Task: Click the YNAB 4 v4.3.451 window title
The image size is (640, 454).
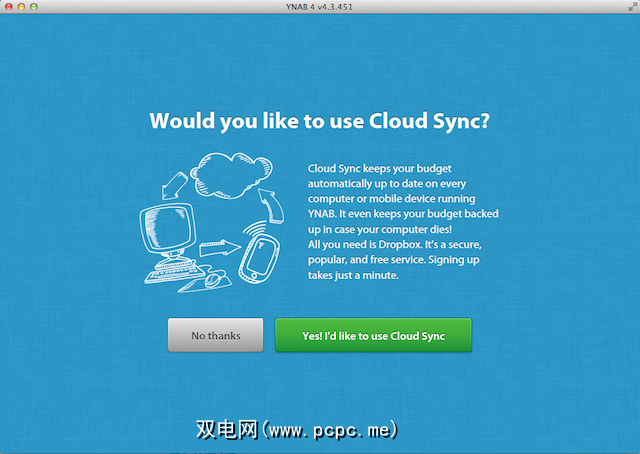Action: pos(319,7)
